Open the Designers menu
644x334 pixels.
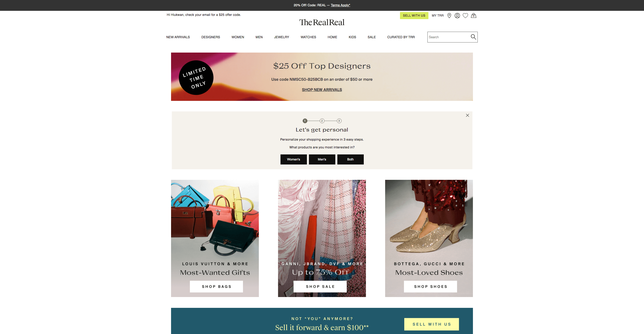211,37
